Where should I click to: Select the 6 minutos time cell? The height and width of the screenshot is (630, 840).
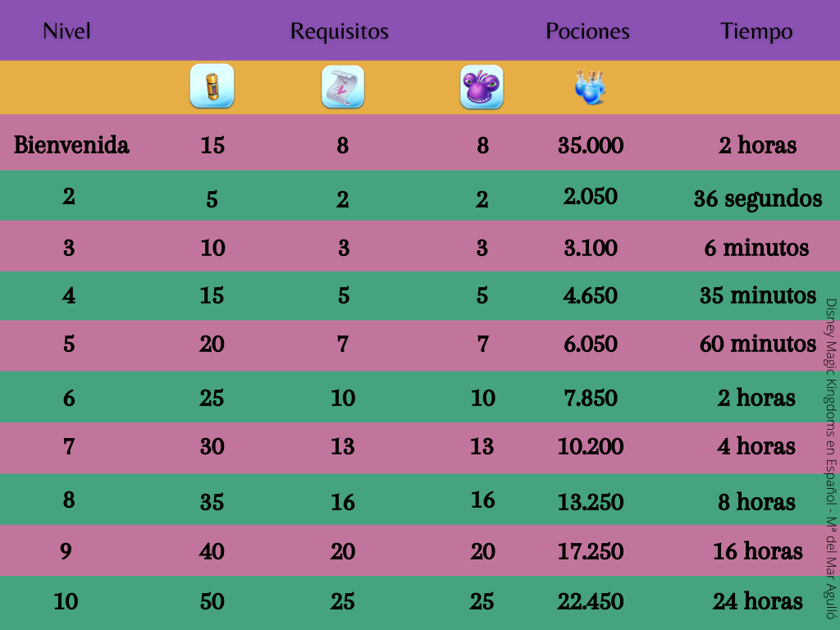click(x=756, y=248)
